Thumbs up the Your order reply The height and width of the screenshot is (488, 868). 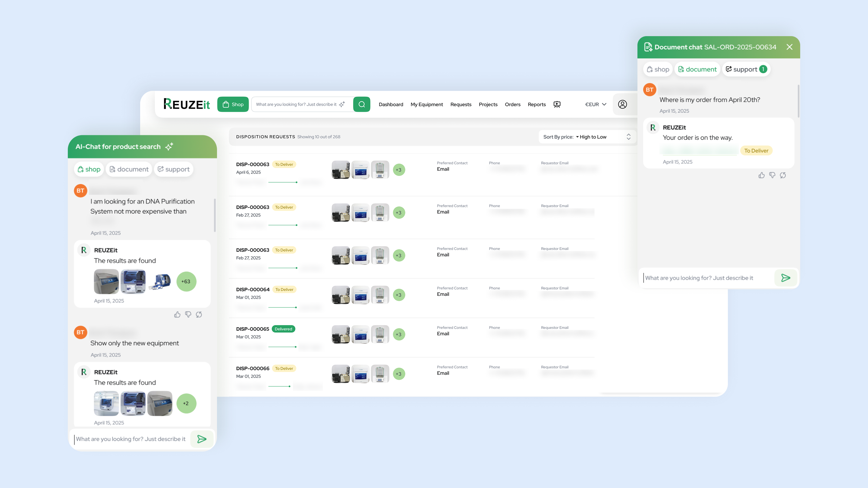[x=761, y=175]
